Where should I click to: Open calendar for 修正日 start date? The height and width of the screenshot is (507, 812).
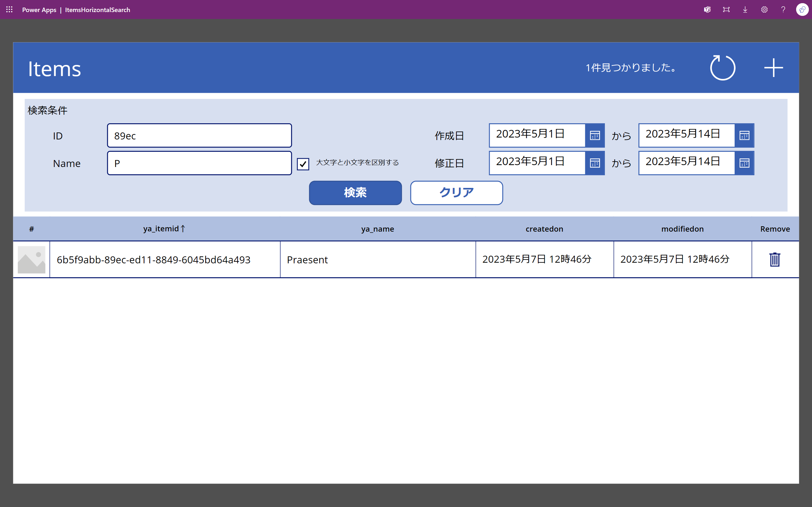[x=595, y=163]
